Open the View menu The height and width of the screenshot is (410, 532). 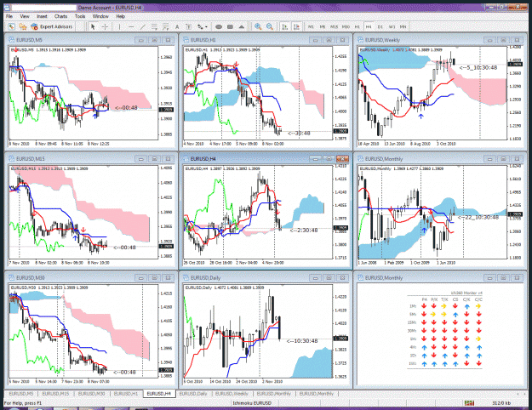pyautogui.click(x=25, y=16)
